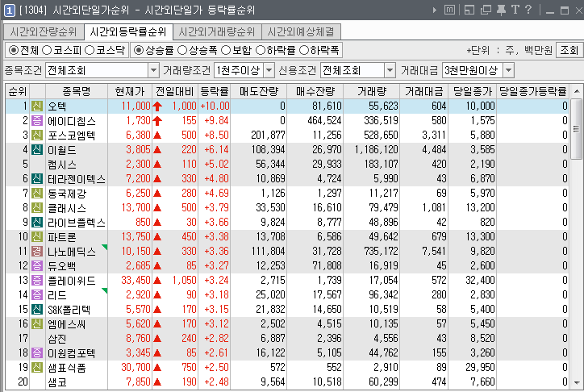Click the 신 badge icon for S&K폴리텍
The height and width of the screenshot is (392, 584).
point(37,310)
